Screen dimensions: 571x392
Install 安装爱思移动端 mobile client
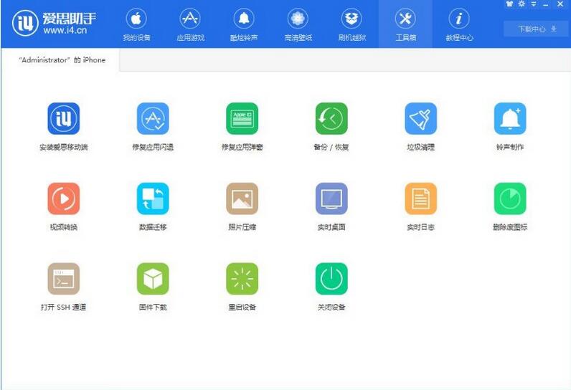click(63, 119)
